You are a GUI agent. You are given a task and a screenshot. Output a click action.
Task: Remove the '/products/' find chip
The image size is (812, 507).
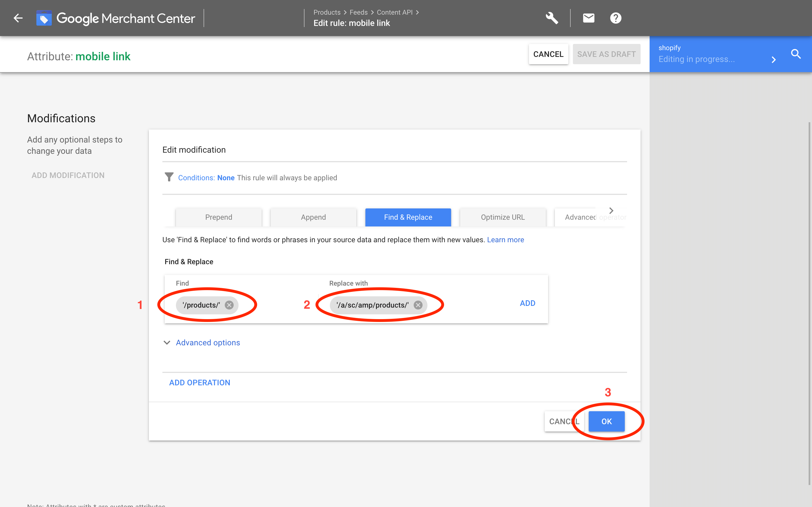[229, 305]
